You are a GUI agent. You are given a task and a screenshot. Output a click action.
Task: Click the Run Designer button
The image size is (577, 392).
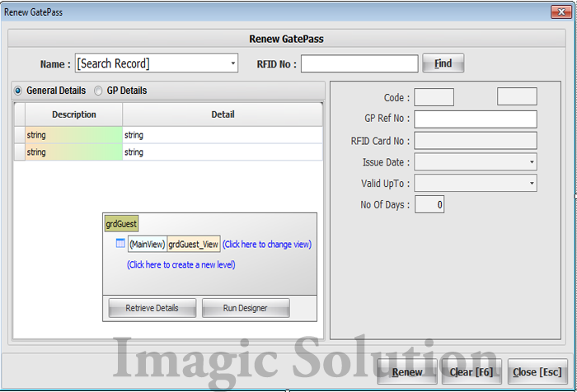246,308
